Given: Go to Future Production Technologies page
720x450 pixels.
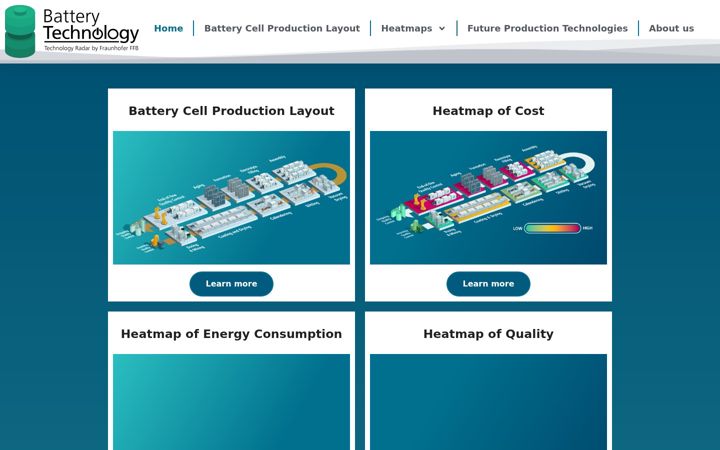Looking at the screenshot, I should click(x=547, y=28).
